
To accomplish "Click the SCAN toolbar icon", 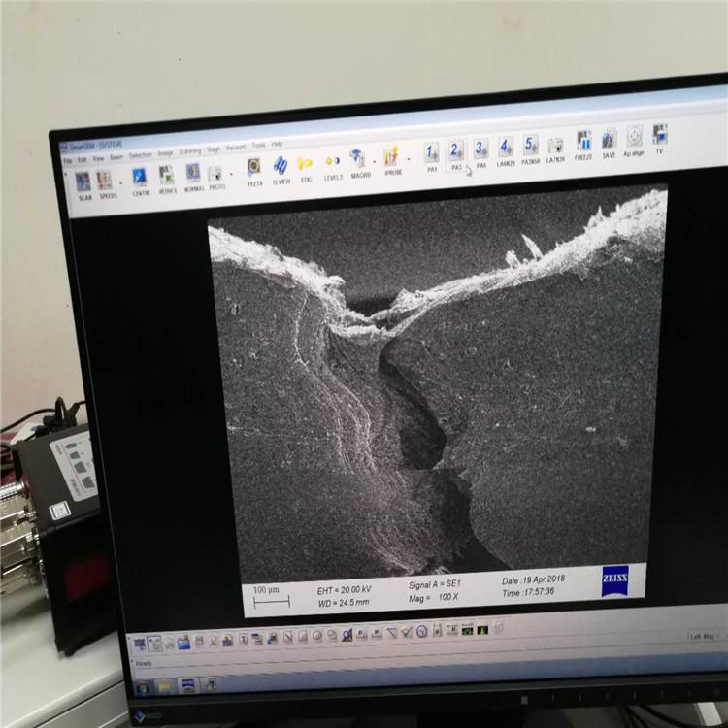I will (x=83, y=182).
